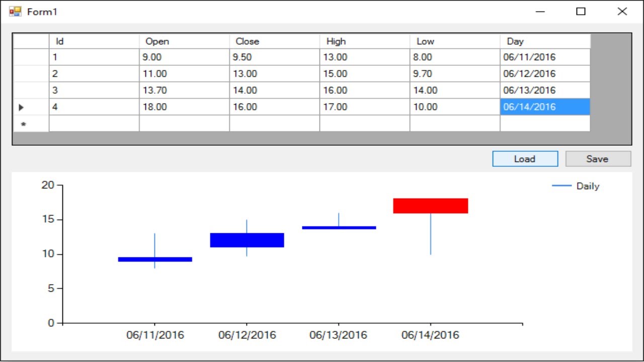Select Id cell with value 2

coord(94,74)
